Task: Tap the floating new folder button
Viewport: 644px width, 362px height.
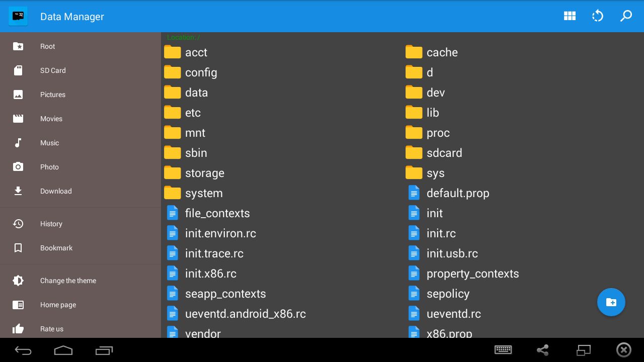Action: tap(611, 302)
